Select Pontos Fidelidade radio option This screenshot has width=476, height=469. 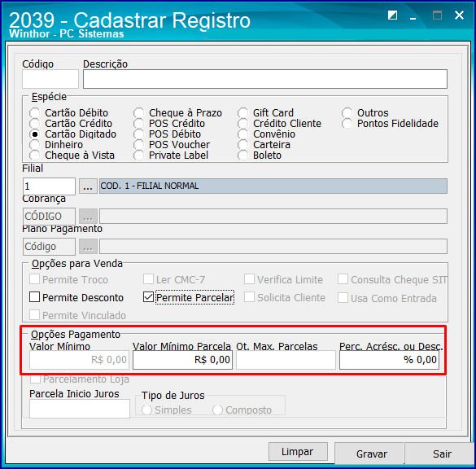point(347,123)
